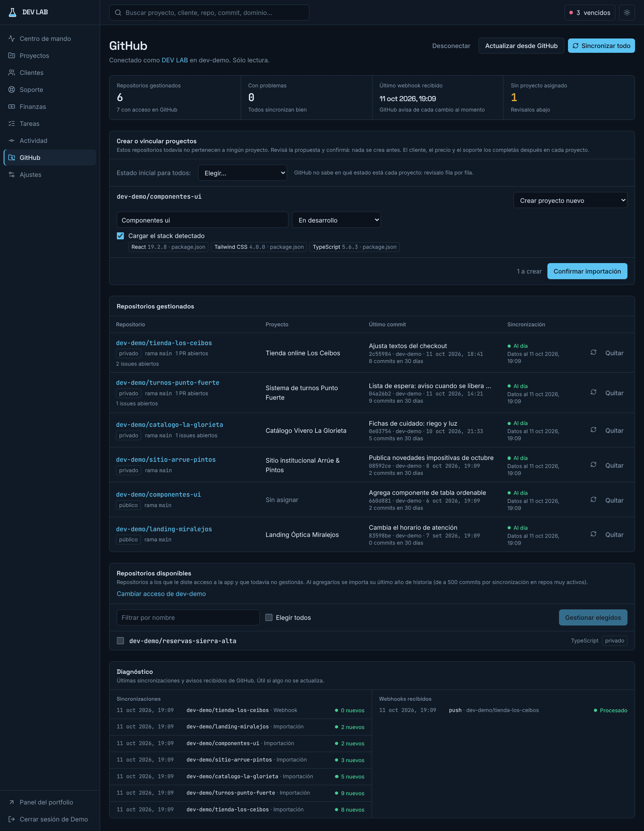Resync sitio-arrue-pintos with refresh icon
The image size is (644, 831).
click(593, 465)
